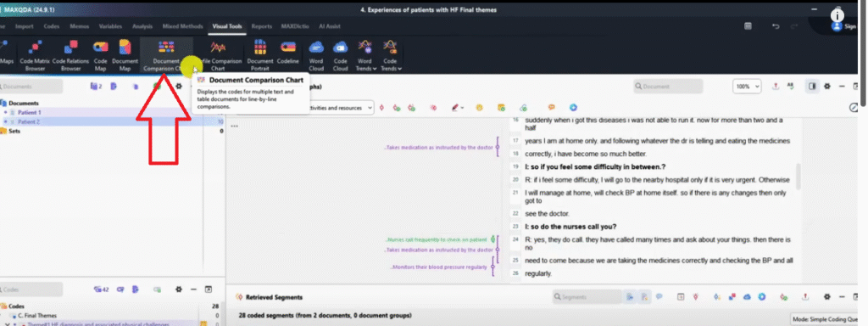
Task: Open the 100% zoom level dropdown
Action: pyautogui.click(x=747, y=87)
